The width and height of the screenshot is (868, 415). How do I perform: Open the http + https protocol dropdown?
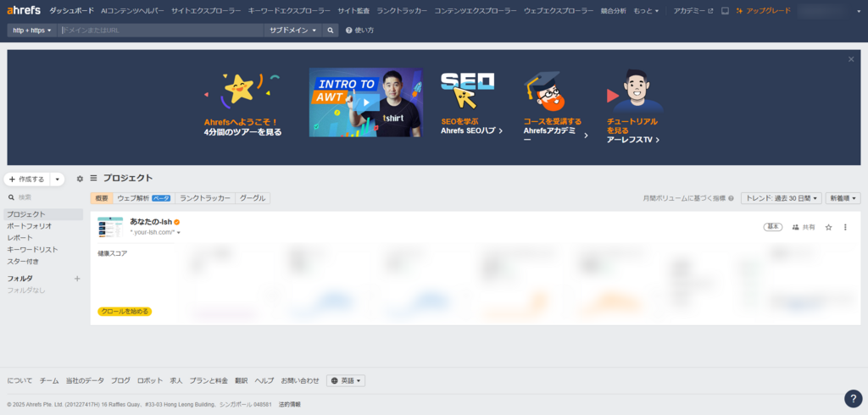pyautogui.click(x=31, y=30)
